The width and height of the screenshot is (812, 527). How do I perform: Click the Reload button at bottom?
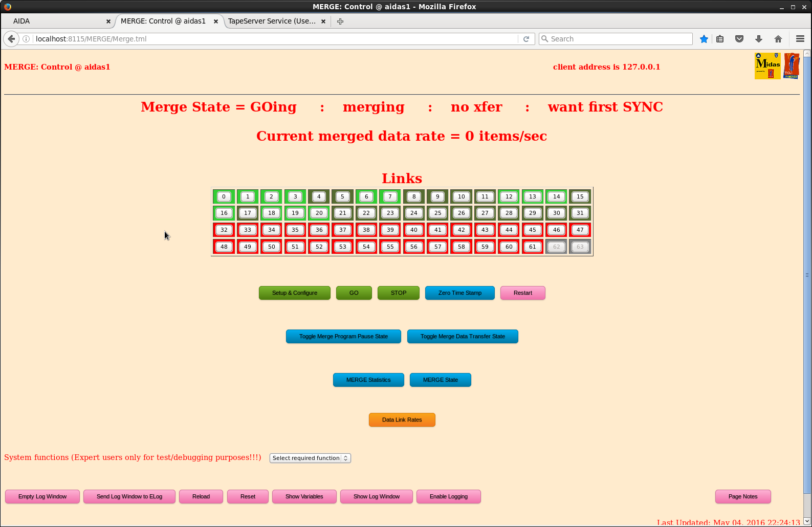click(x=201, y=496)
